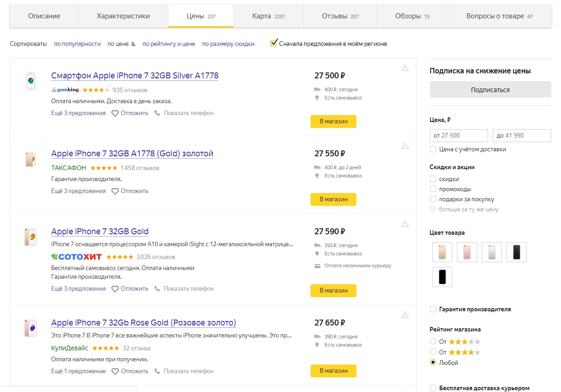Viewport: 561px width, 392px height.
Task: Enable Цена с учётом доставки checkbox
Action: click(433, 149)
